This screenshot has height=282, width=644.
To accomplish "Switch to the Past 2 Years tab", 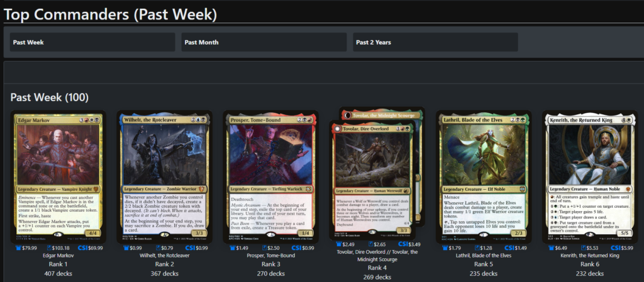I will click(435, 42).
